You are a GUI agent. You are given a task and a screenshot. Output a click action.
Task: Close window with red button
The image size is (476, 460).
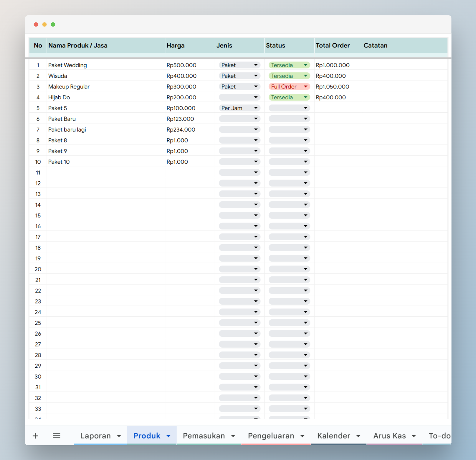36,24
